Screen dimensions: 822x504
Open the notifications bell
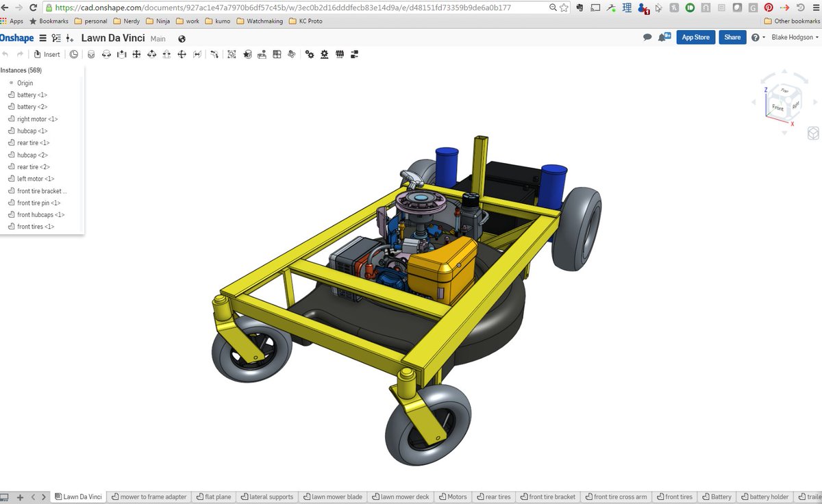pos(664,37)
